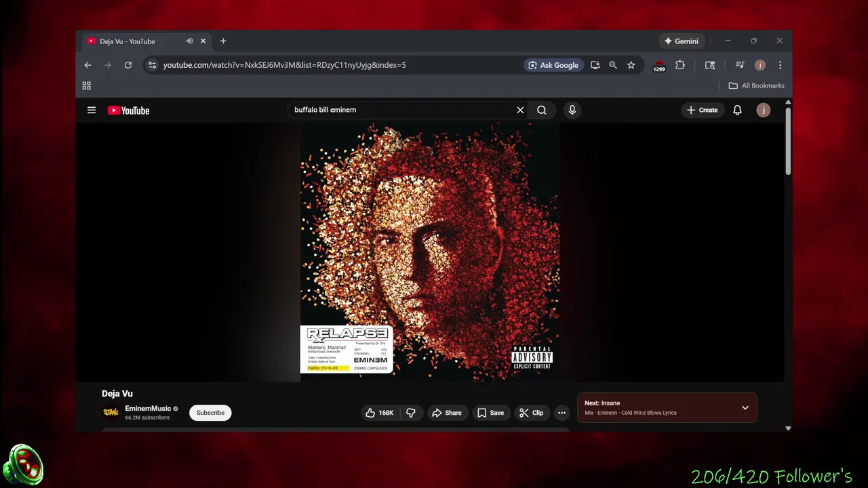View site information in address bar

152,65
